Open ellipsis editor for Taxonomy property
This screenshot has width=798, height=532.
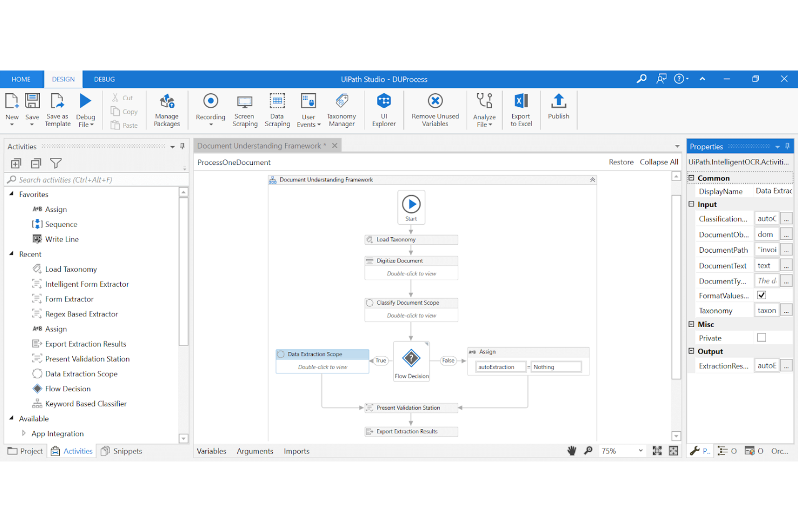[787, 310]
